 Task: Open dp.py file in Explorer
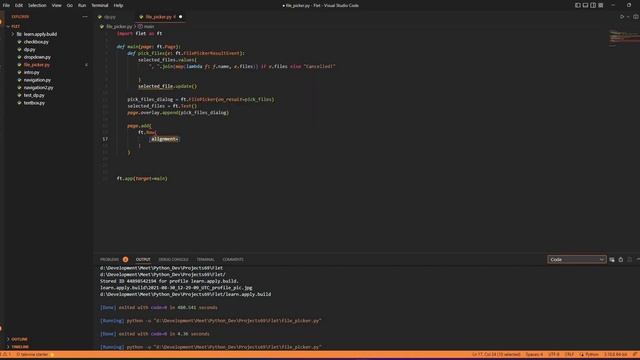29,49
